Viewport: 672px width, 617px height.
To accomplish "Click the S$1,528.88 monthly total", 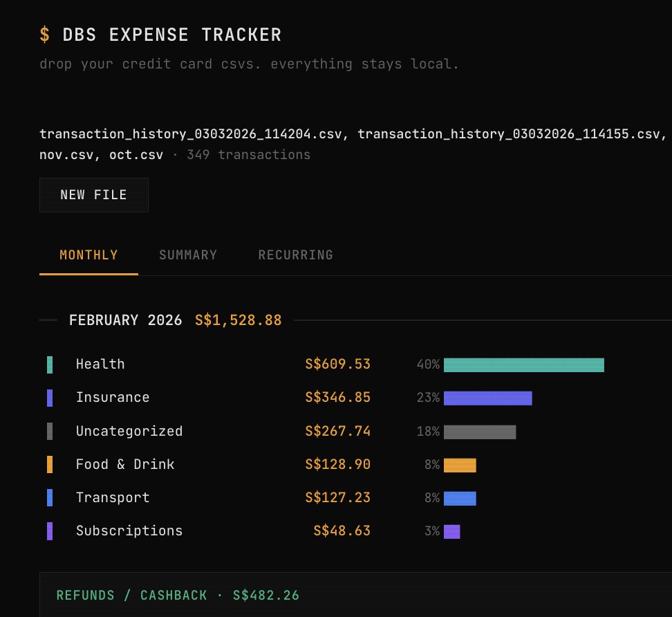I will click(x=239, y=320).
